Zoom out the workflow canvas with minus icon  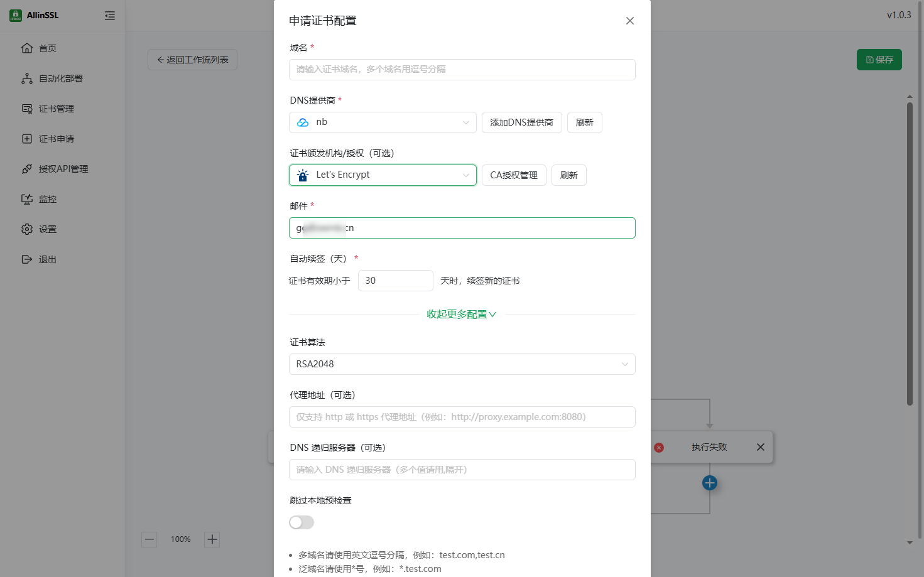point(149,539)
